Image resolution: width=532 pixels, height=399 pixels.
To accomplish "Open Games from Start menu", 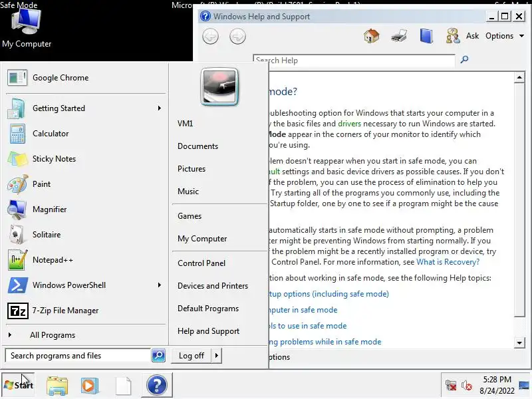I will click(x=190, y=216).
